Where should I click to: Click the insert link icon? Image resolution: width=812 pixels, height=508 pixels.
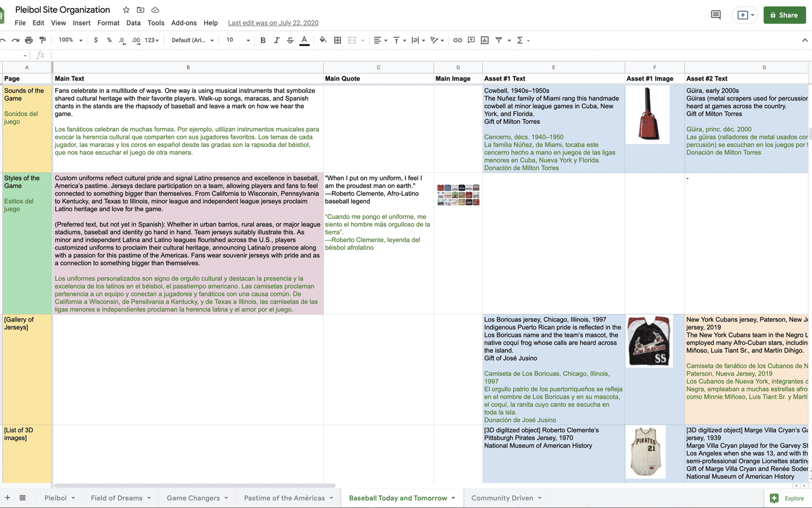point(458,40)
